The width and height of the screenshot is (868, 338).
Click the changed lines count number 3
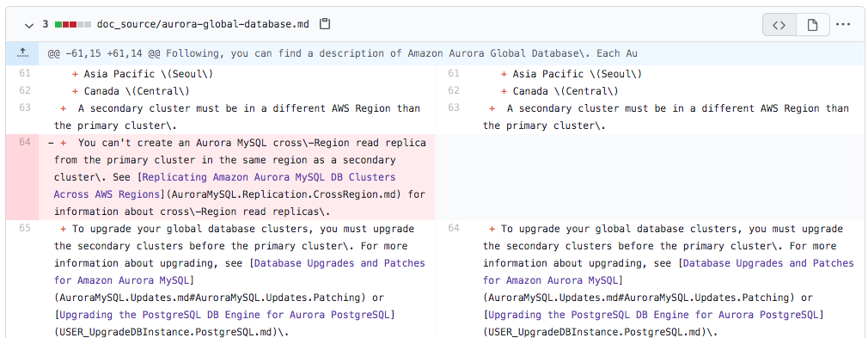pos(46,24)
